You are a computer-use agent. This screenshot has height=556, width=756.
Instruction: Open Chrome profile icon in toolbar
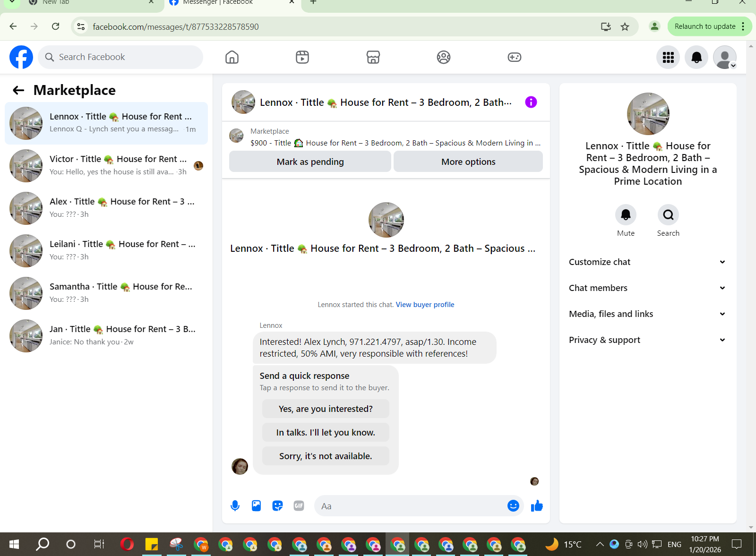654,26
